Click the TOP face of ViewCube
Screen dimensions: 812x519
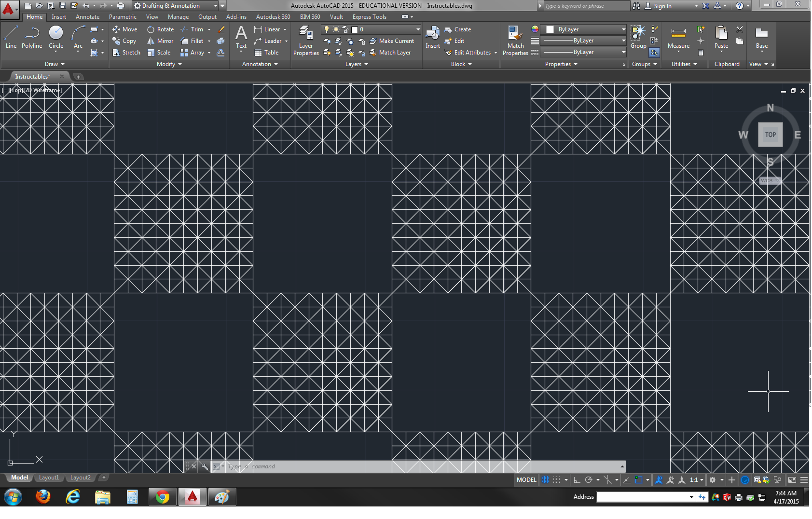pyautogui.click(x=771, y=135)
